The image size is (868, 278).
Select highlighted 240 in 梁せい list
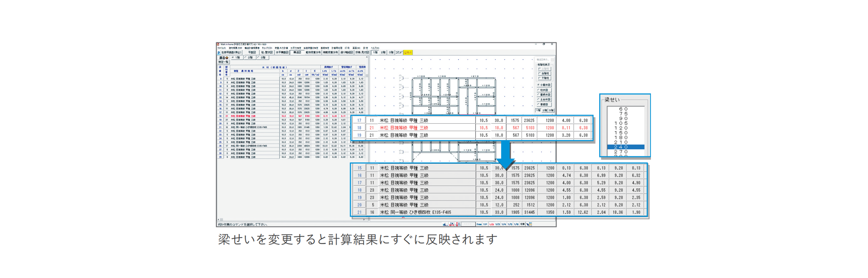click(626, 147)
